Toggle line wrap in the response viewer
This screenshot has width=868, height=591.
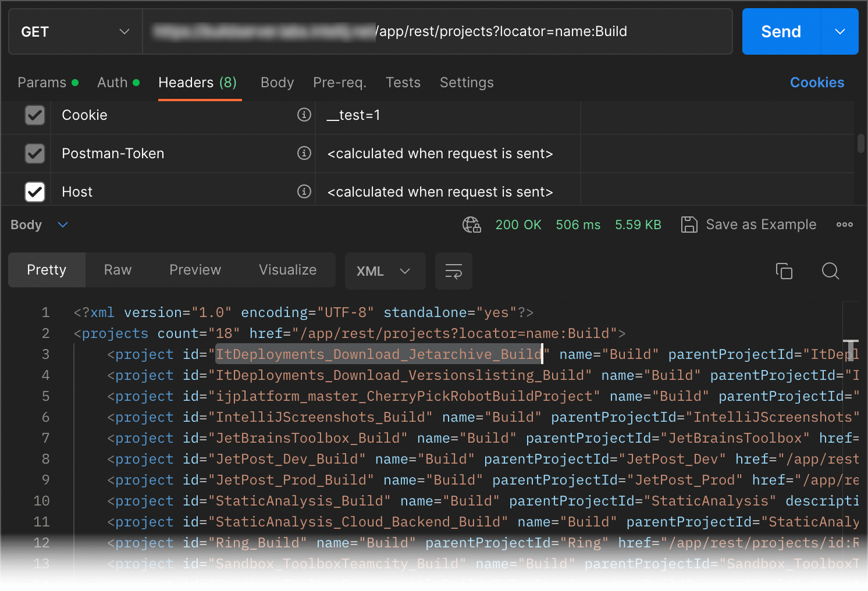[x=453, y=271]
